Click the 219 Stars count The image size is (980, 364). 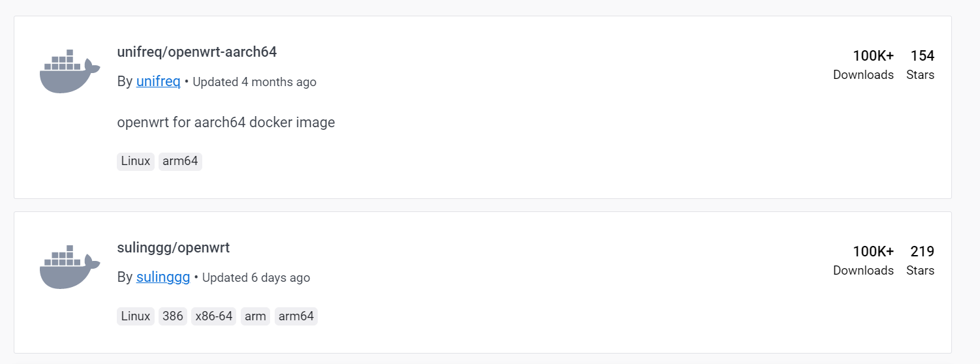click(x=922, y=252)
